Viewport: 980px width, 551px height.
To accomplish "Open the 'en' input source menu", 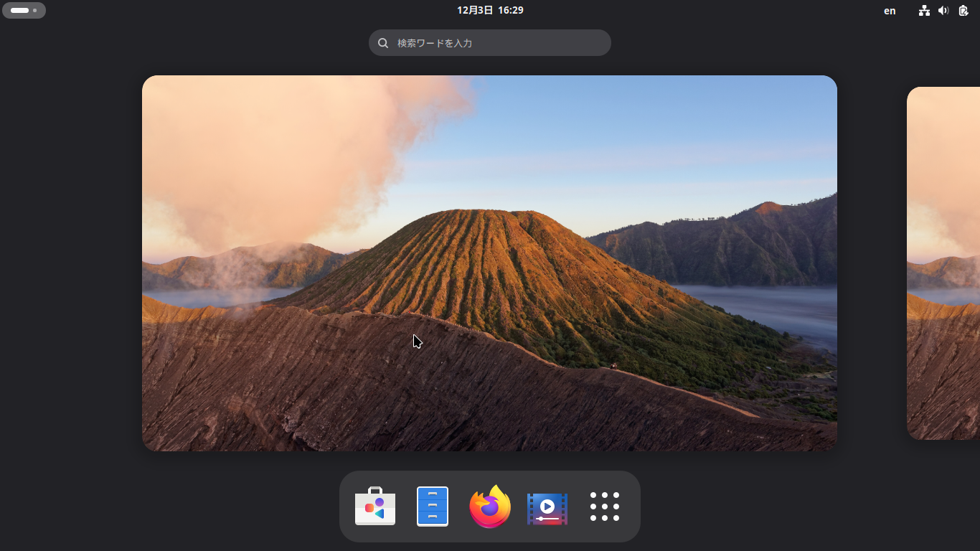I will coord(890,11).
